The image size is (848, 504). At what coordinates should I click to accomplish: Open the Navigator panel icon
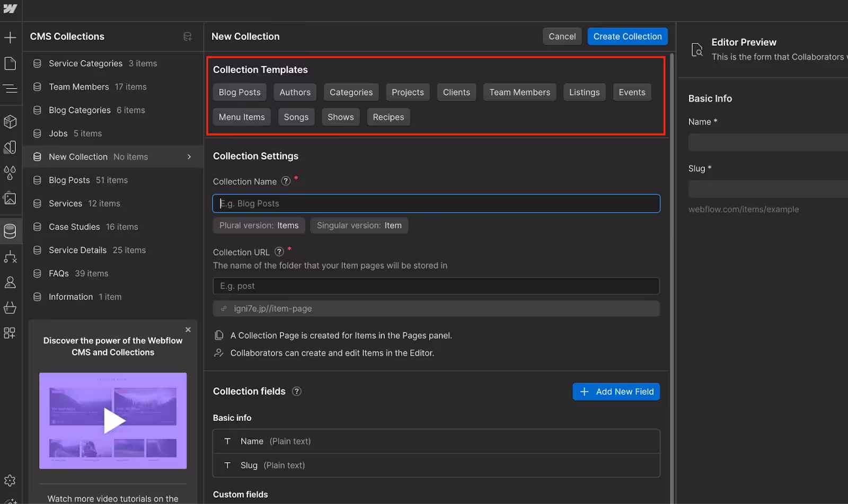10,89
